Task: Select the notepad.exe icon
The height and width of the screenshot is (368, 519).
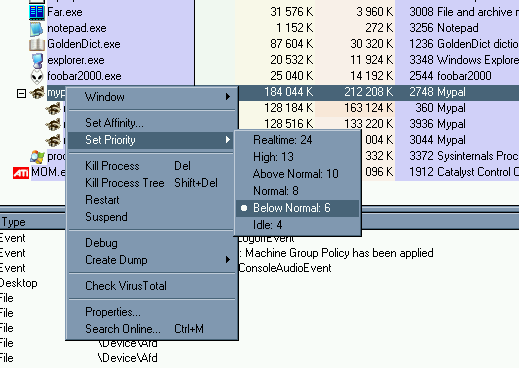Action: pyautogui.click(x=37, y=28)
